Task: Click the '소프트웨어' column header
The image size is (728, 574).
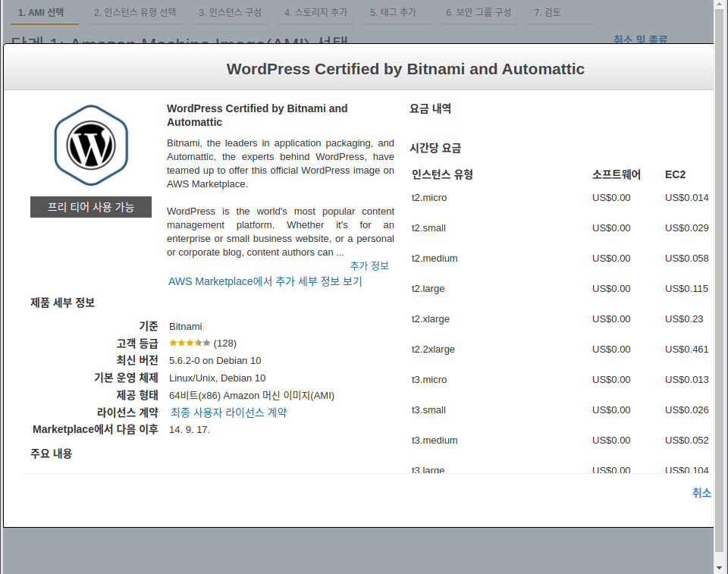Action: point(616,174)
